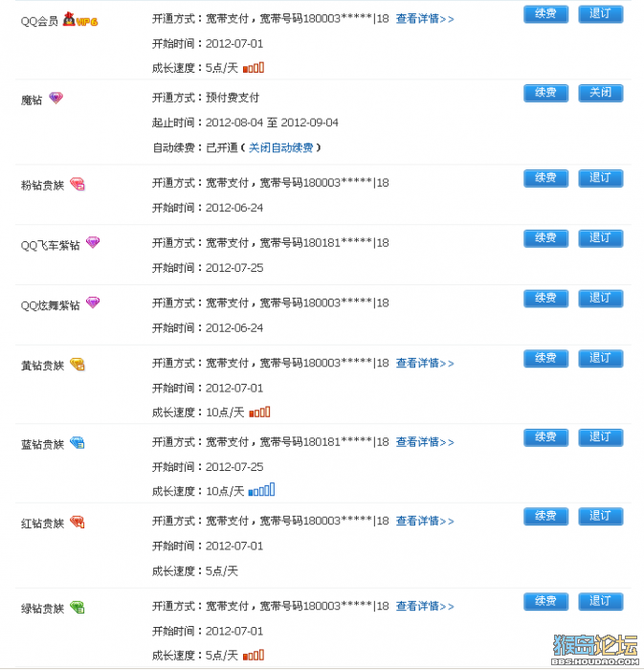Screen dimensions: 644x670
Task: Click the 粉钻贵族 pink diamond icon
Action: 78,184
